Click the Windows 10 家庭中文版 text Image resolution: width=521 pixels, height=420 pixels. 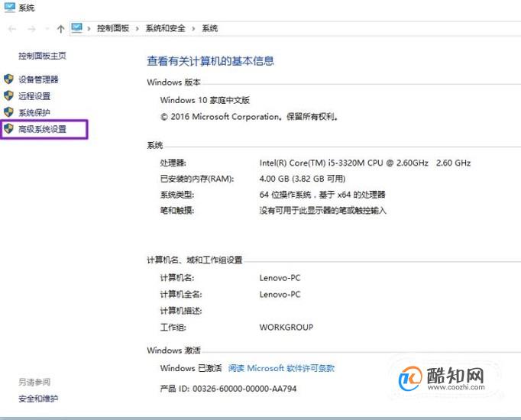click(x=205, y=100)
